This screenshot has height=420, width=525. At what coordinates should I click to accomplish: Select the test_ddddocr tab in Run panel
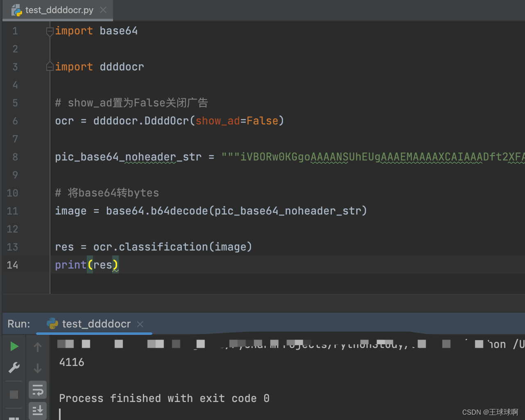pos(94,324)
